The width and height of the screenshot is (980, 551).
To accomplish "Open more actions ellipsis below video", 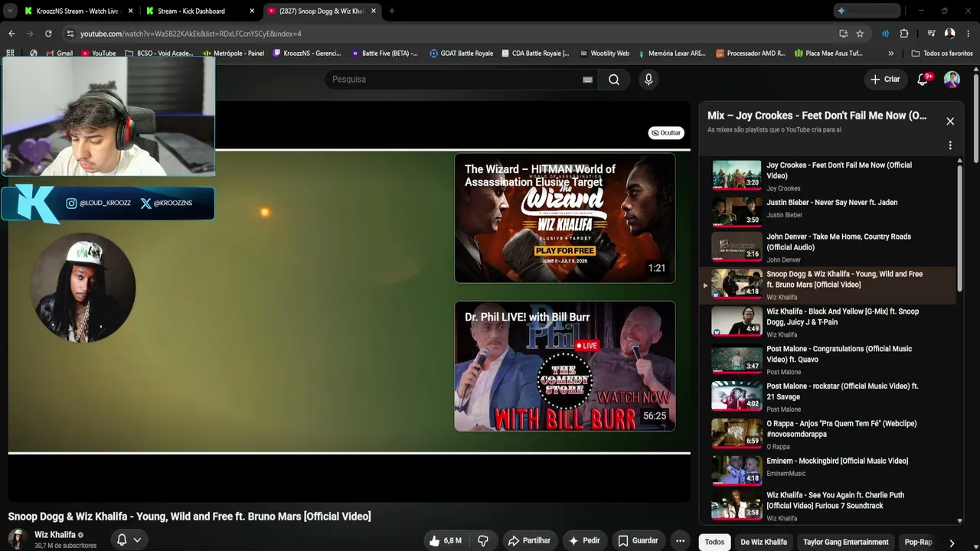I will pos(680,540).
